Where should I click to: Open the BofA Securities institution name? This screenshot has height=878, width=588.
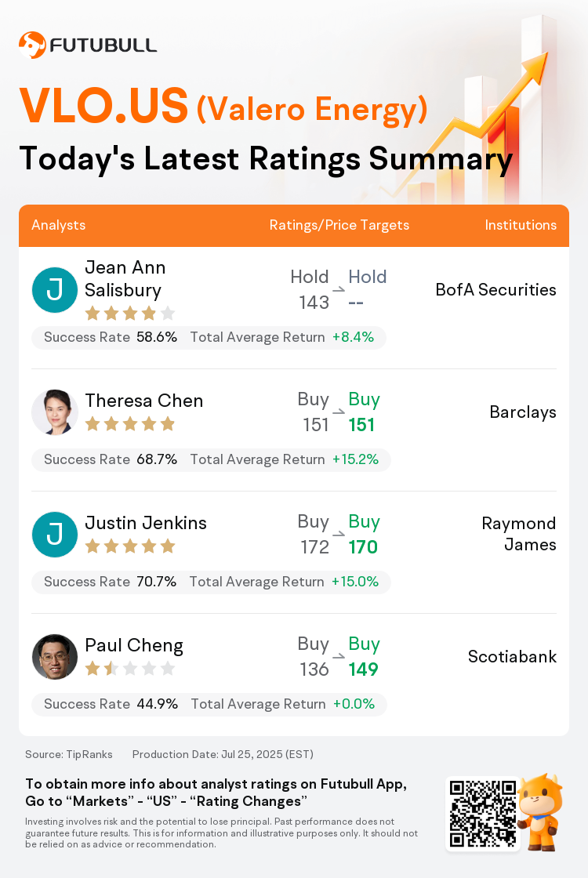[x=496, y=289]
